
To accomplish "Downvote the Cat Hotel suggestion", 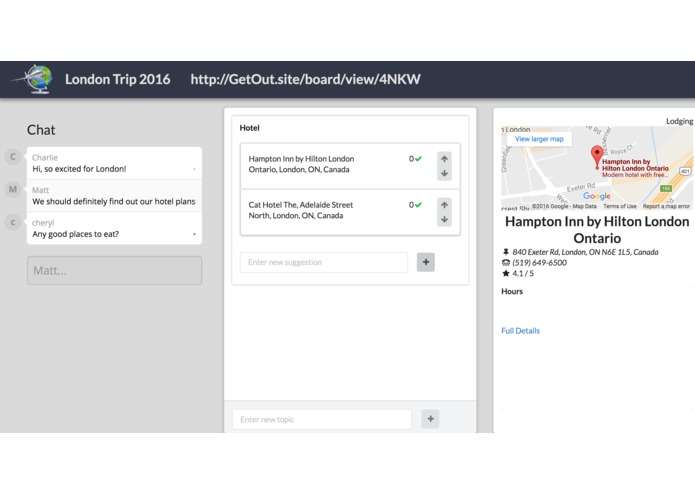I will tap(444, 220).
